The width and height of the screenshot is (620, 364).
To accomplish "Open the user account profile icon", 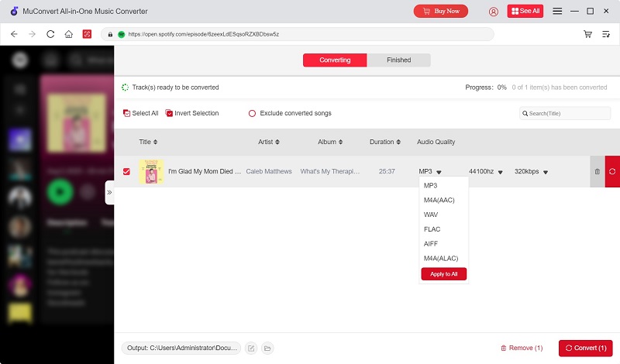I will coord(494,12).
